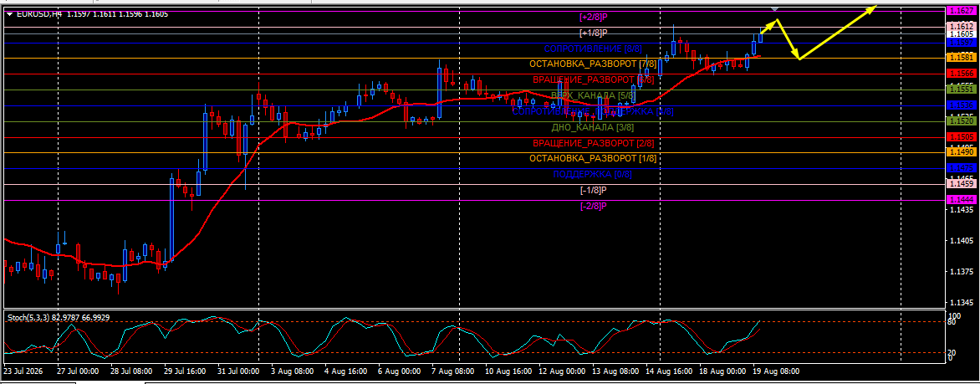Click the 1.1375 price scale value
Image resolution: width=980 pixels, height=384 pixels.
(960, 272)
